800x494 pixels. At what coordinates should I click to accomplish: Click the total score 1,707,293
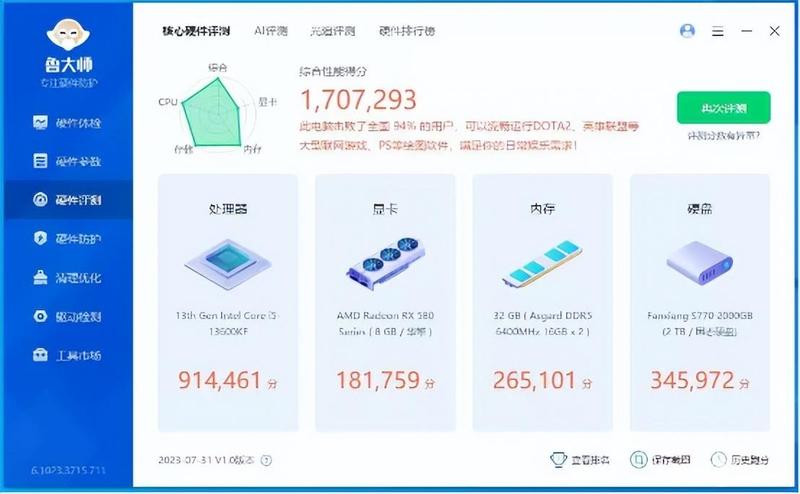[358, 100]
